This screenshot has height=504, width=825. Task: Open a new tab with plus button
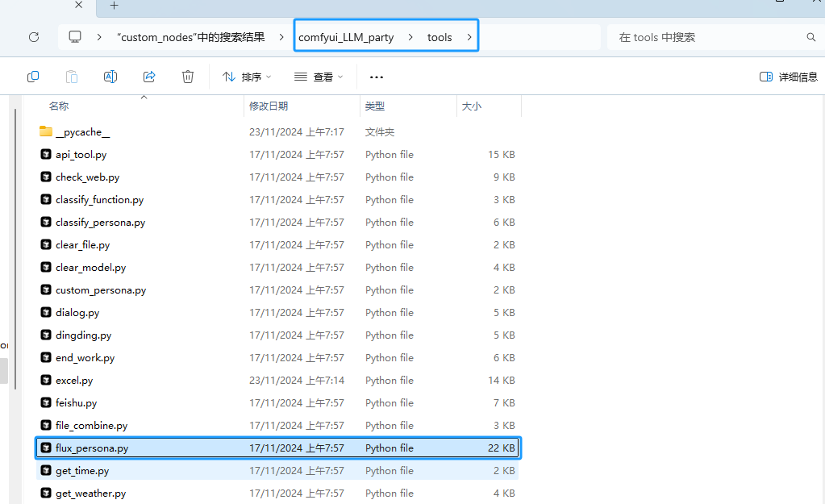(x=115, y=6)
